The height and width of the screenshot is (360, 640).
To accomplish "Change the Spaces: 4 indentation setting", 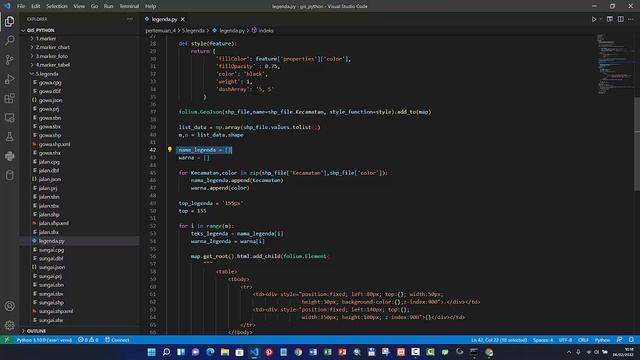I will (x=543, y=340).
